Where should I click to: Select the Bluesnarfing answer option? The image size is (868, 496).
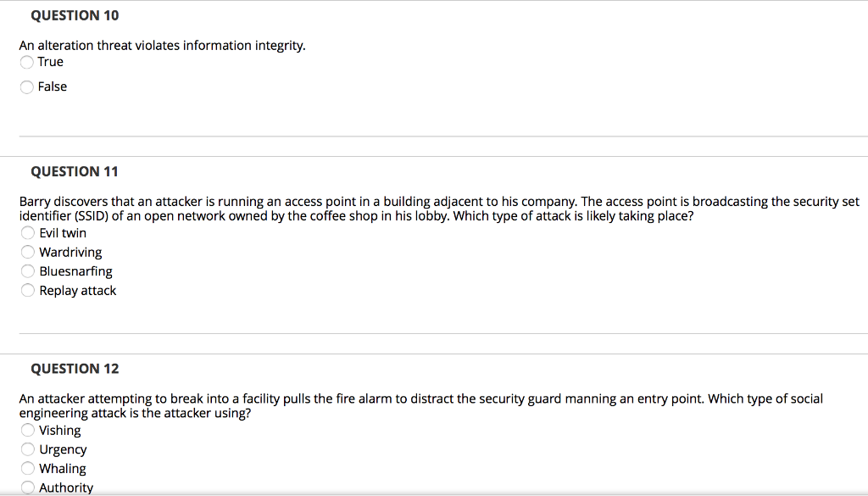pos(26,270)
